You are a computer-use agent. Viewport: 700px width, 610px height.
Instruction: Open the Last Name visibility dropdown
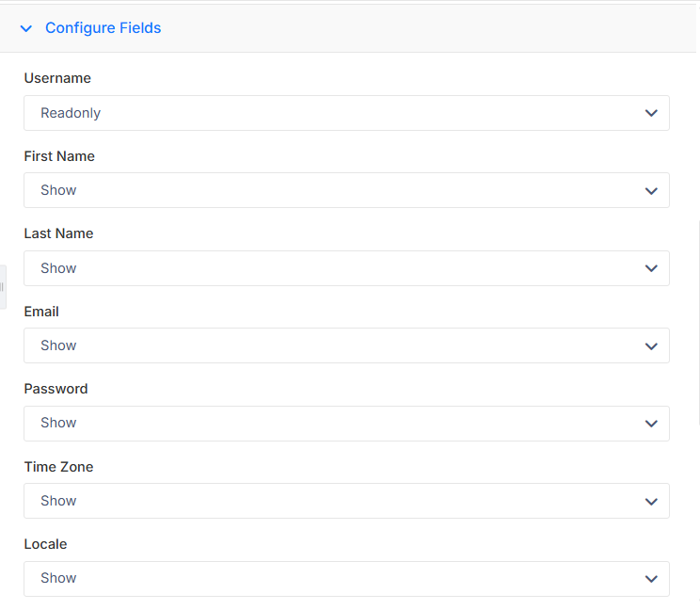point(346,268)
